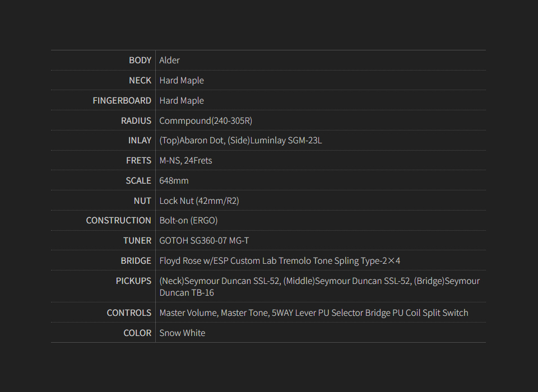The width and height of the screenshot is (538, 392).
Task: Click the RADIUS label
Action: 136,121
